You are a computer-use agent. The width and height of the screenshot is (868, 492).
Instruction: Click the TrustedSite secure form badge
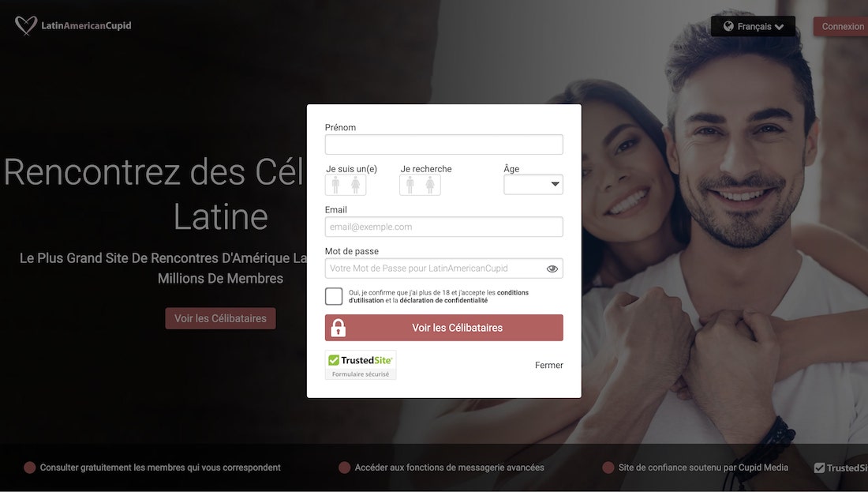click(x=361, y=365)
